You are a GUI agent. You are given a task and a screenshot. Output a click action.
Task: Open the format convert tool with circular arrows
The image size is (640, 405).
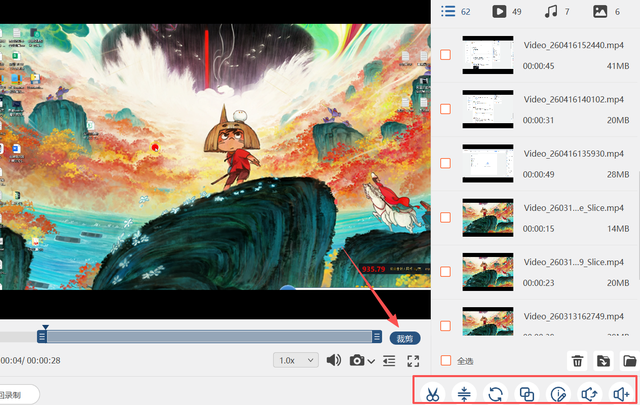click(495, 394)
